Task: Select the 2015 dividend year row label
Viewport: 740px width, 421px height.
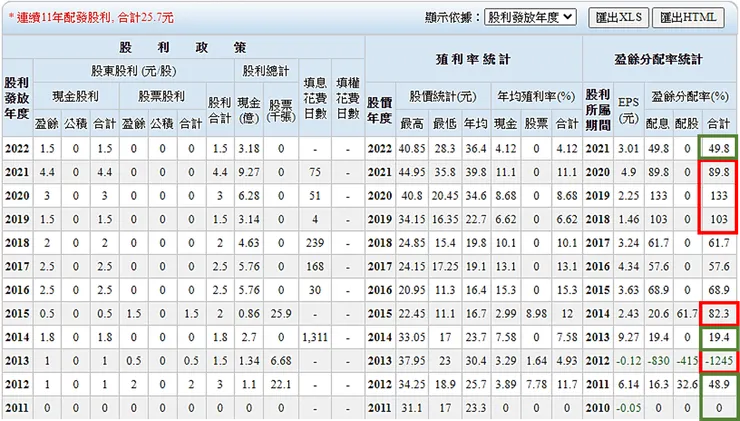Action: (17, 314)
